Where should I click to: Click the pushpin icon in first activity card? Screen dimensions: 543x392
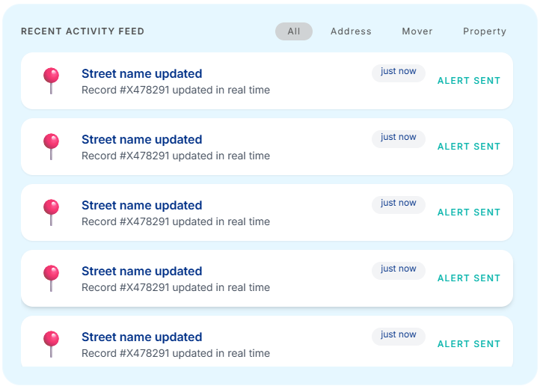pyautogui.click(x=51, y=81)
